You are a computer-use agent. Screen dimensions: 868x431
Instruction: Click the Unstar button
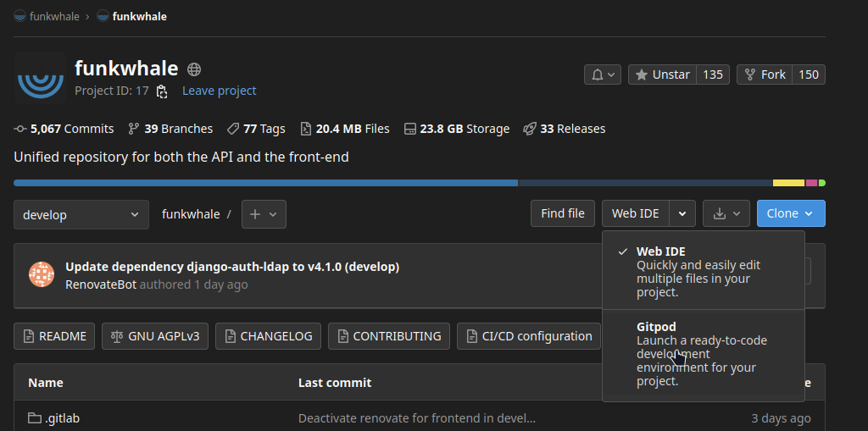click(x=662, y=75)
